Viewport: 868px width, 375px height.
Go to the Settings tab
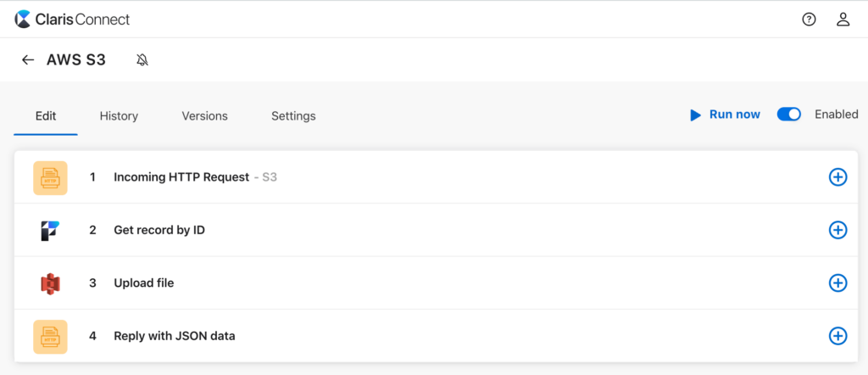point(293,116)
